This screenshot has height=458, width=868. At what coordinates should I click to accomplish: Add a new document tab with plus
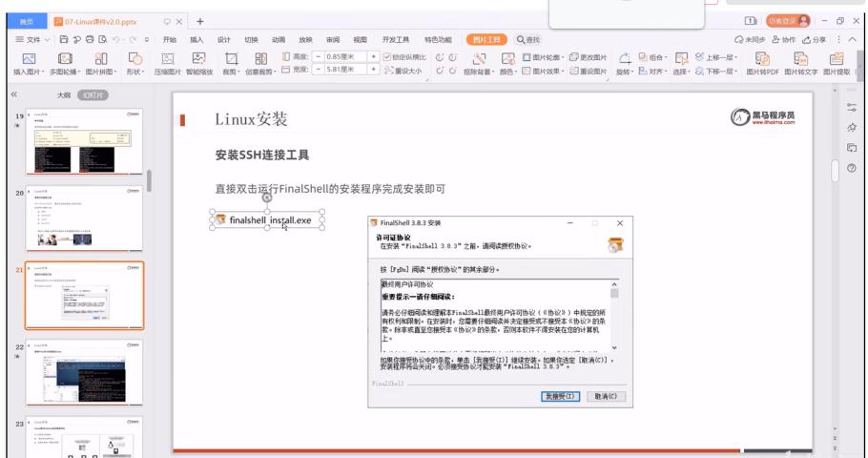[200, 22]
